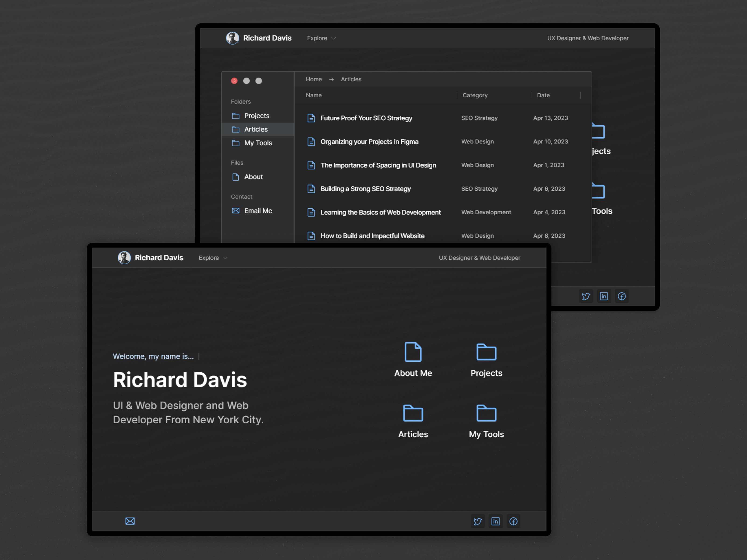The height and width of the screenshot is (560, 747).
Task: Click the LinkedIn icon in the back window
Action: point(603,296)
